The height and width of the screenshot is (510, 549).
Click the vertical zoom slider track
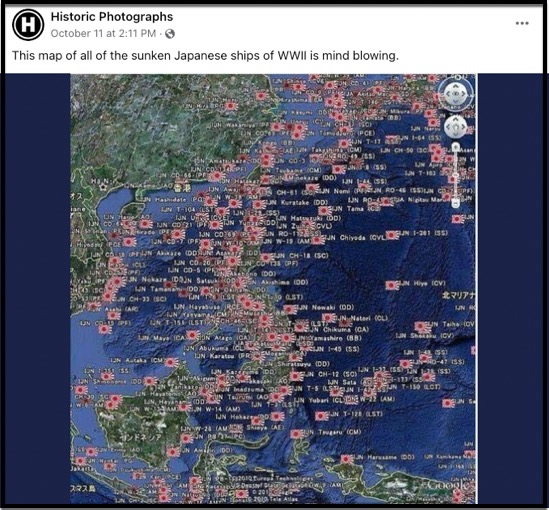click(x=456, y=175)
